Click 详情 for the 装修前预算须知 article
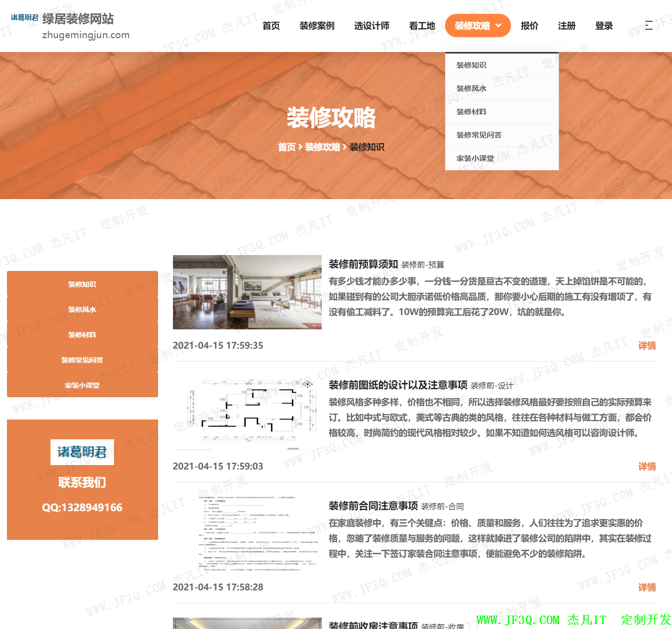The image size is (672, 629). [647, 346]
